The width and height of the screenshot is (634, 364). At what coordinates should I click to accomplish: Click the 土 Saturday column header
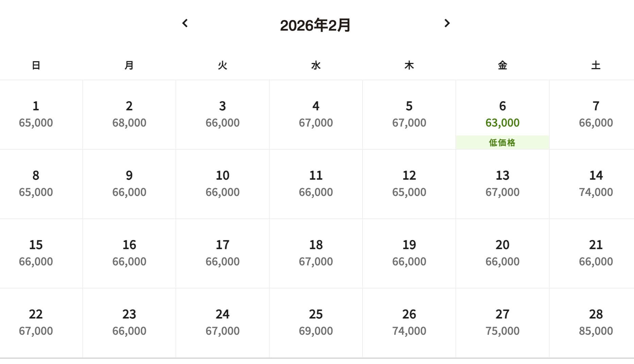pyautogui.click(x=596, y=65)
